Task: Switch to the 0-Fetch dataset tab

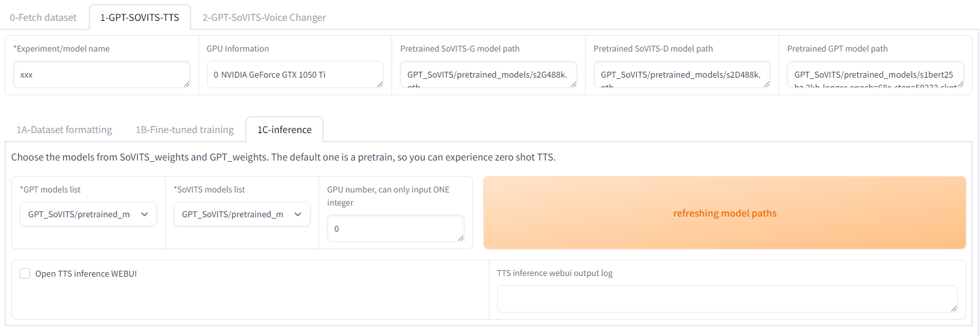Action: (43, 18)
